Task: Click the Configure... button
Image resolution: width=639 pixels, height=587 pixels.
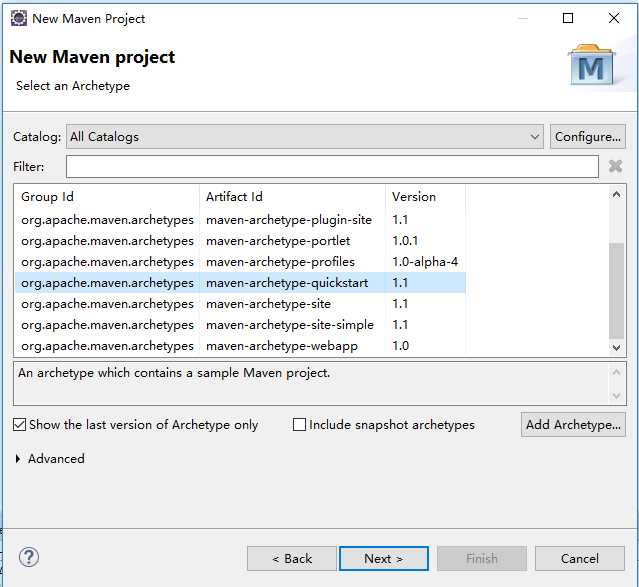Action: pos(588,137)
